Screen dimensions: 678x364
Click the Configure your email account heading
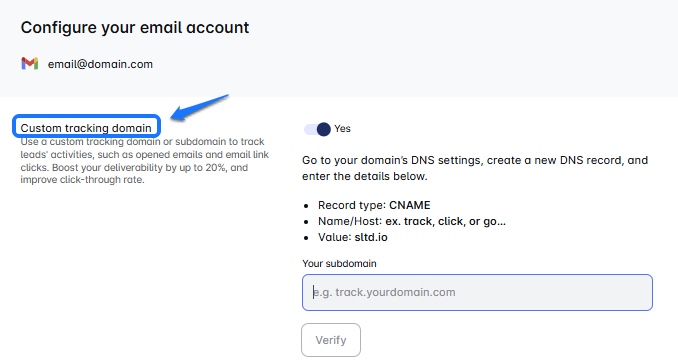(x=135, y=27)
